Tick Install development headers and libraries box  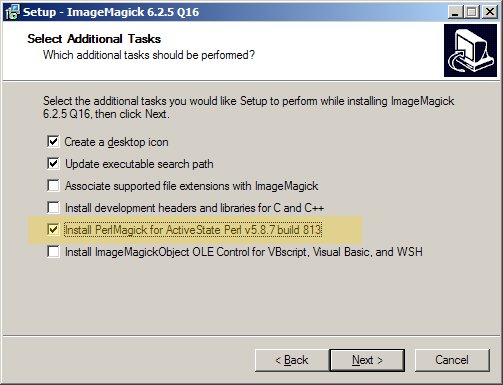point(53,207)
